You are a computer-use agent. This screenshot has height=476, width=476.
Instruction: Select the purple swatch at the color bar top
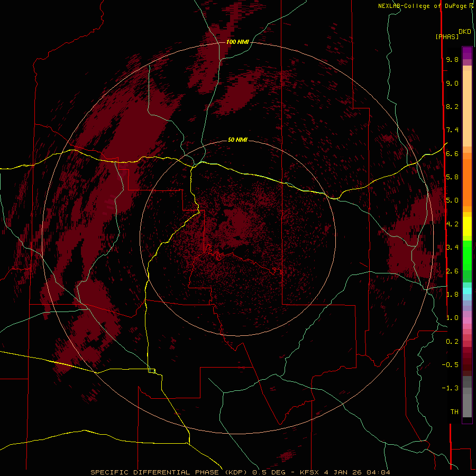click(467, 53)
